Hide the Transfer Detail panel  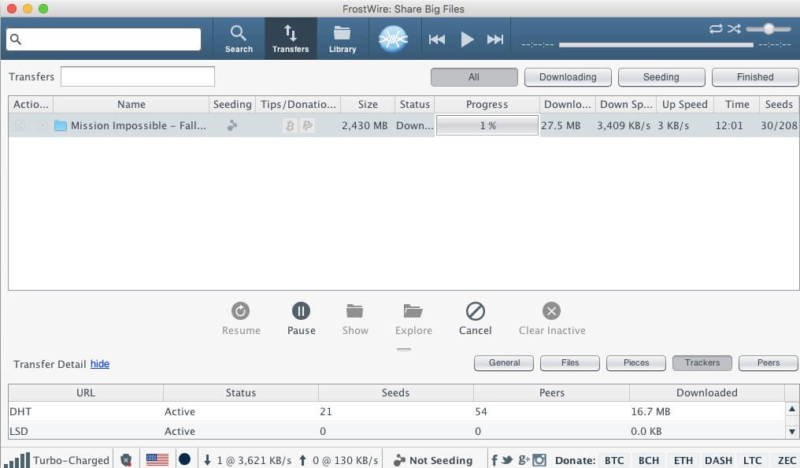[x=99, y=364]
